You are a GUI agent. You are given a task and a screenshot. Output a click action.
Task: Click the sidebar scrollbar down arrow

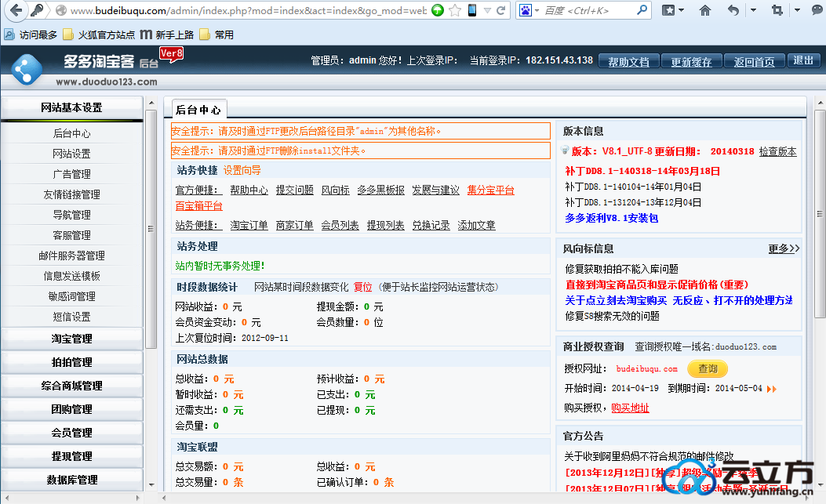coord(151,485)
